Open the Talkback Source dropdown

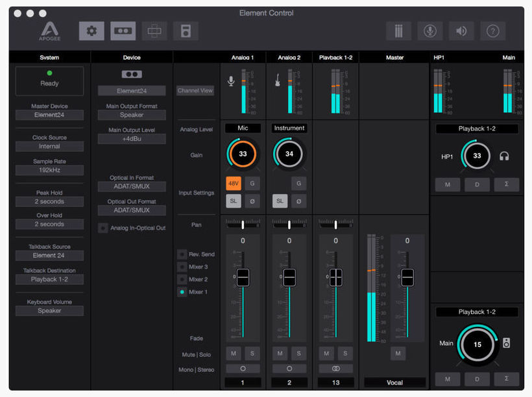(49, 256)
